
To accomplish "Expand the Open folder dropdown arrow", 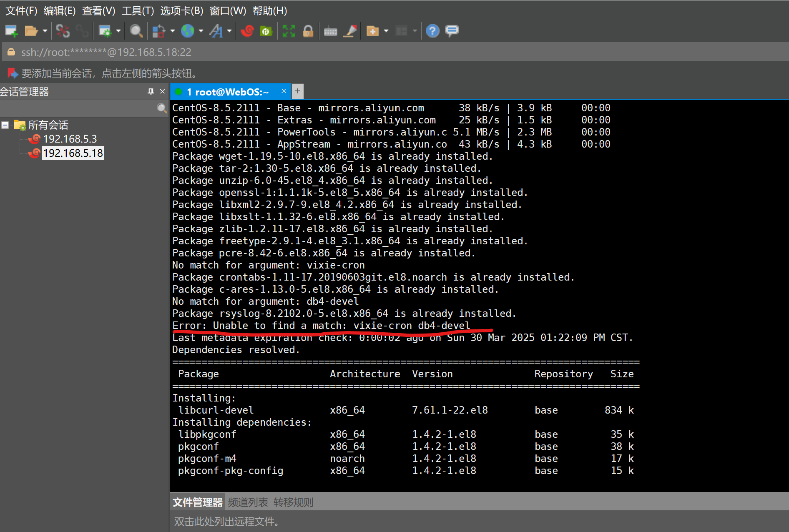I will [45, 31].
